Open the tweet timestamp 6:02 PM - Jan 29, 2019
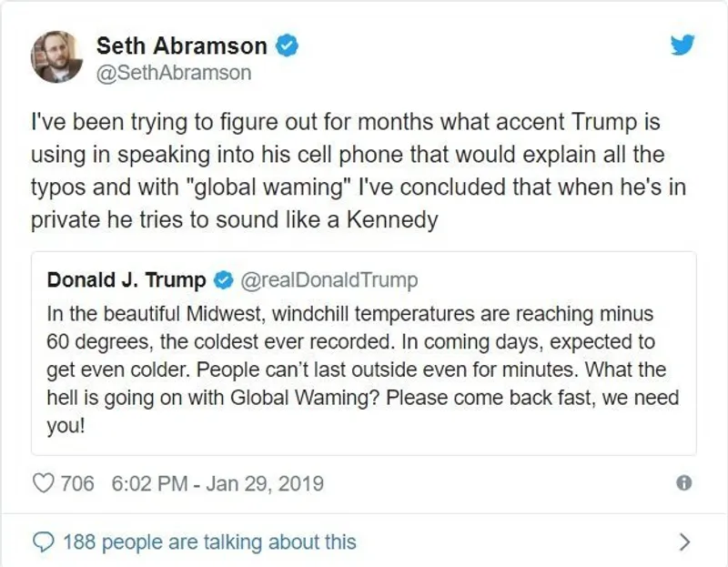This screenshot has height=567, width=728. coord(217,483)
